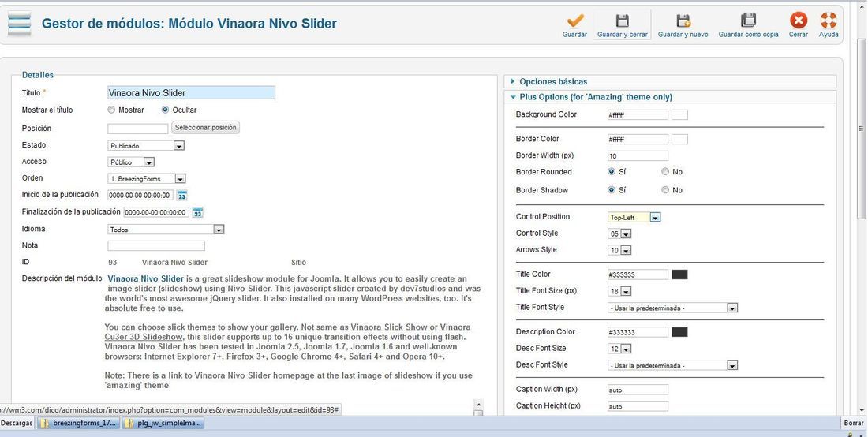Click the Title Color hex field
The height and width of the screenshot is (437, 868).
pyautogui.click(x=638, y=275)
